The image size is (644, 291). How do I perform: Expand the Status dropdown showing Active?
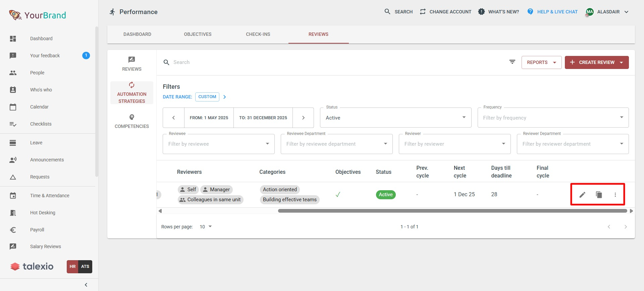tap(395, 118)
